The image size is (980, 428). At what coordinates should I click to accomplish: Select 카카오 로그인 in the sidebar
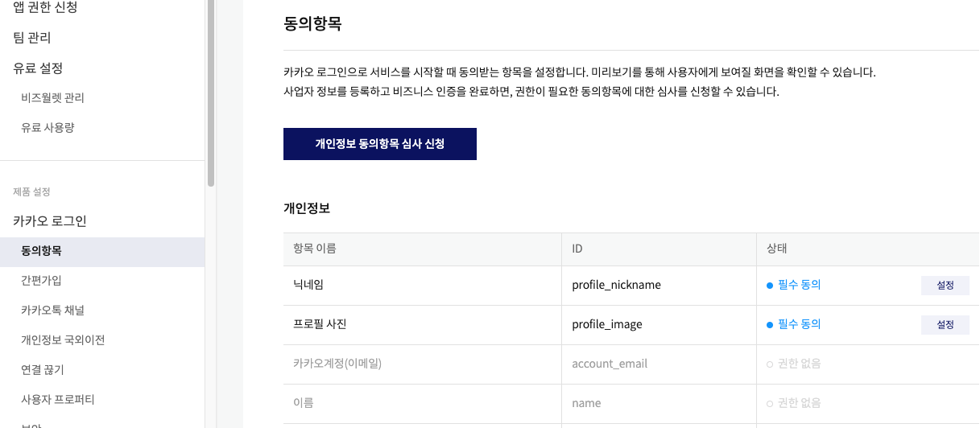point(50,221)
